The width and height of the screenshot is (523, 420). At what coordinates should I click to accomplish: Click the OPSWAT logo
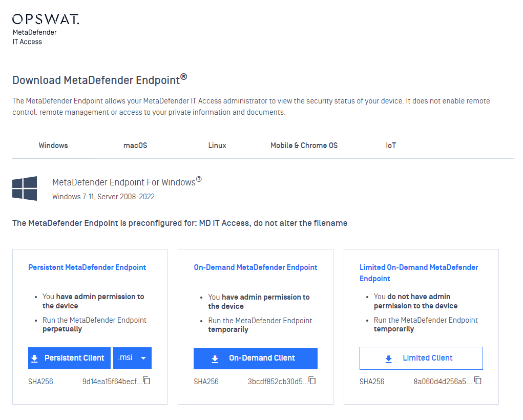pos(46,19)
